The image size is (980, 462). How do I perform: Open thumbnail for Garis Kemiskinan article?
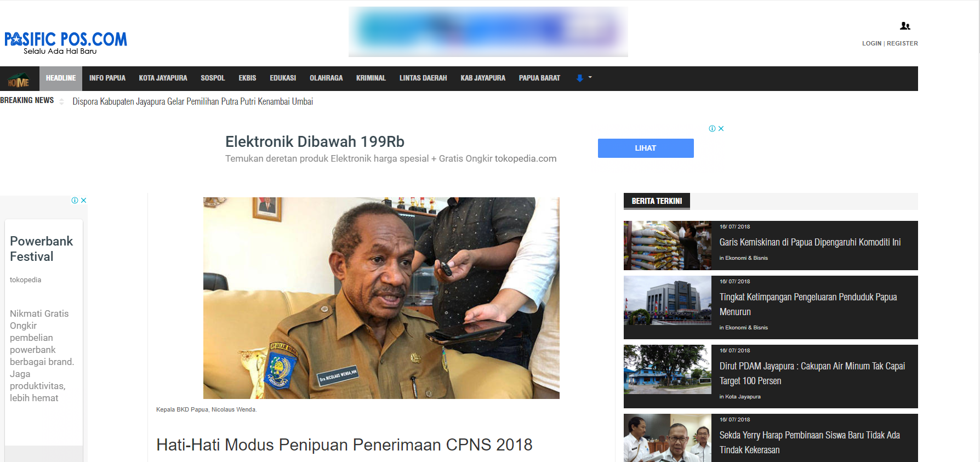(x=667, y=246)
